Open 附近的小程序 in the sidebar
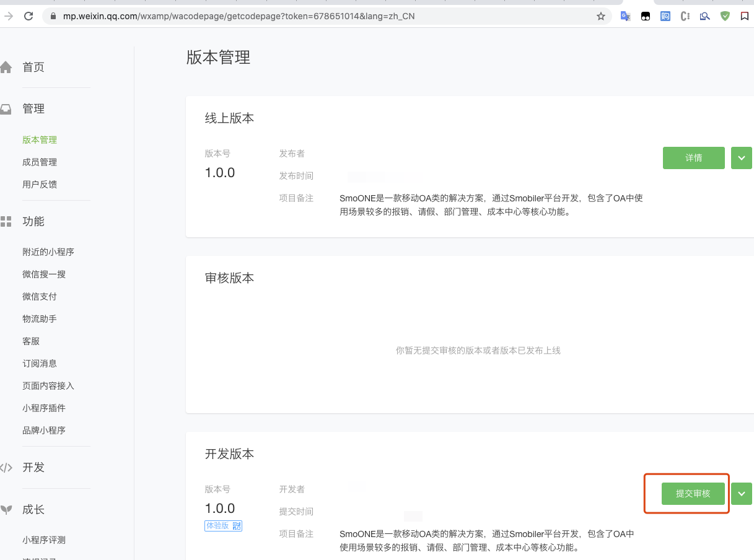The image size is (754, 560). click(x=48, y=252)
